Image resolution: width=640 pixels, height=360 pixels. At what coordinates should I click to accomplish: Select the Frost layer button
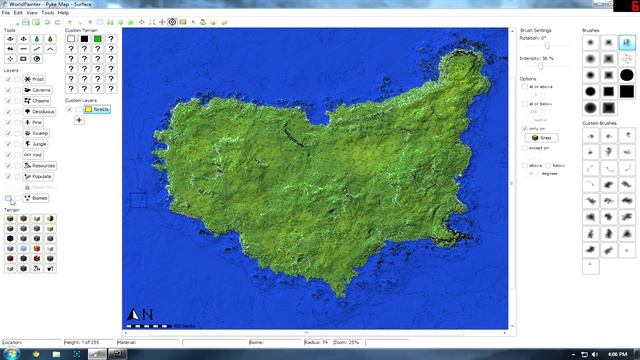click(x=34, y=79)
